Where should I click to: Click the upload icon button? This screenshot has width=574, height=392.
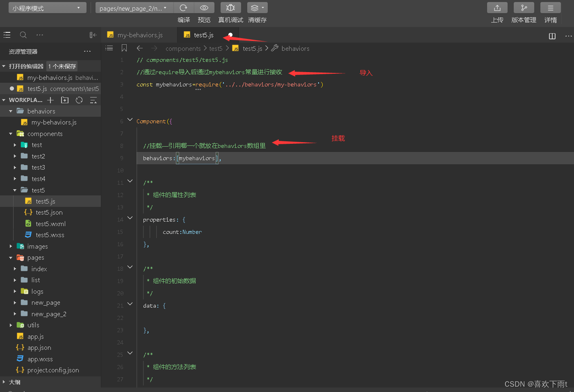click(x=497, y=8)
